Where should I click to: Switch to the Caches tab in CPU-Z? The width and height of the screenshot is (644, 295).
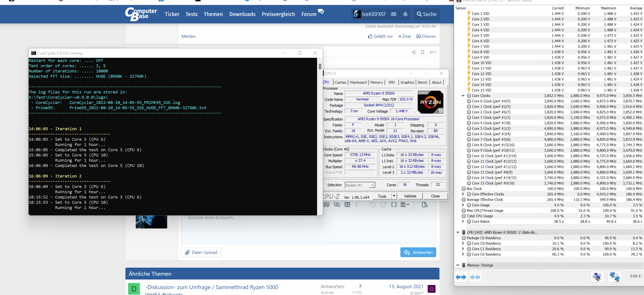point(340,82)
